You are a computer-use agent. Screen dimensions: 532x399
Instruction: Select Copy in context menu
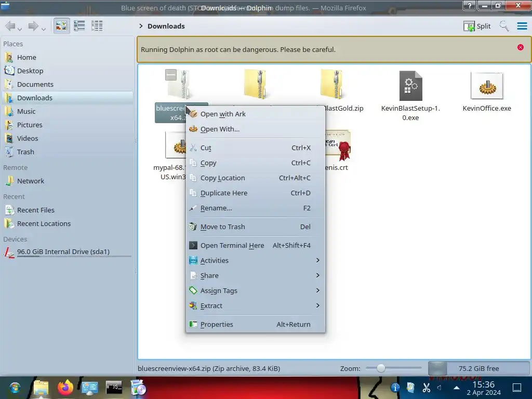tap(256, 163)
